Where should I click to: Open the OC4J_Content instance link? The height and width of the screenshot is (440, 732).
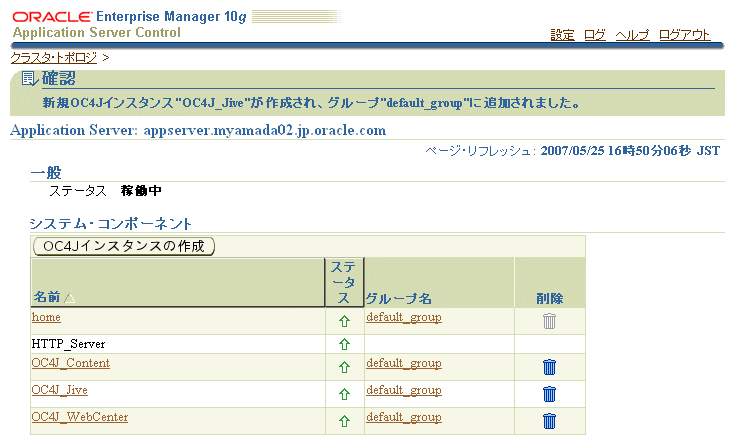point(71,363)
